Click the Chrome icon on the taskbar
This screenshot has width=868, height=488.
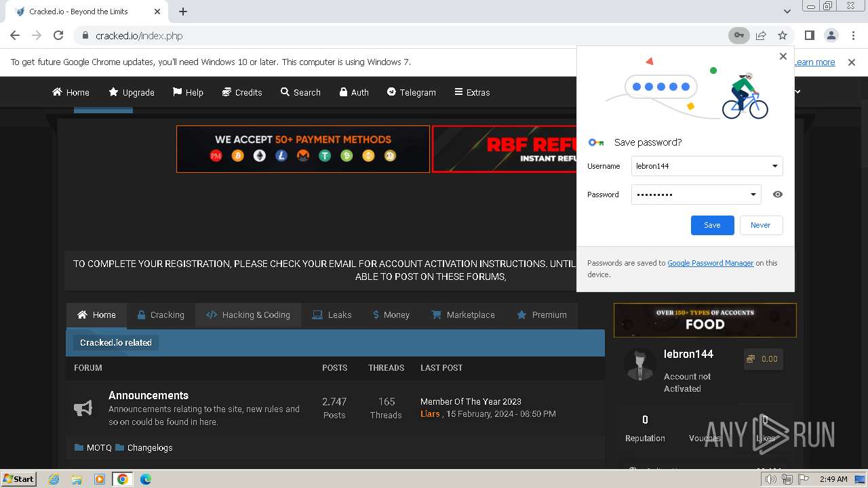[x=123, y=479]
